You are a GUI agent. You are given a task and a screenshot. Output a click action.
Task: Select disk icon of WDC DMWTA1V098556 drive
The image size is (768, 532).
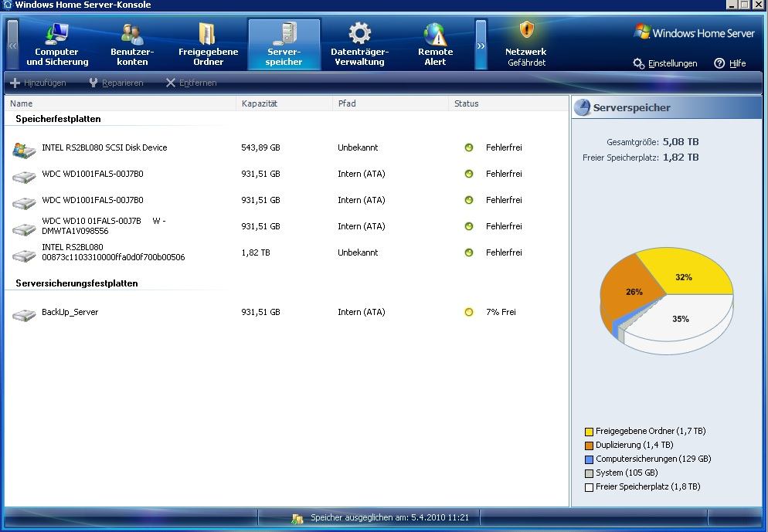click(x=24, y=229)
